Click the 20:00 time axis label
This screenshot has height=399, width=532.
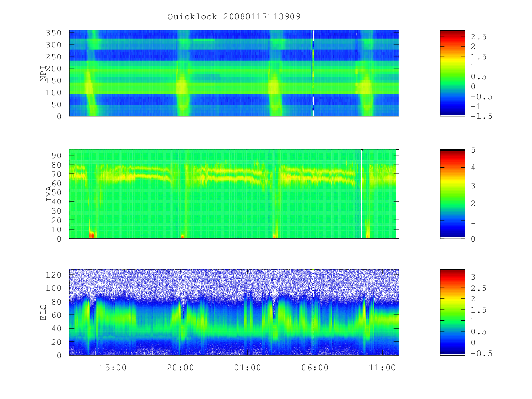point(180,368)
